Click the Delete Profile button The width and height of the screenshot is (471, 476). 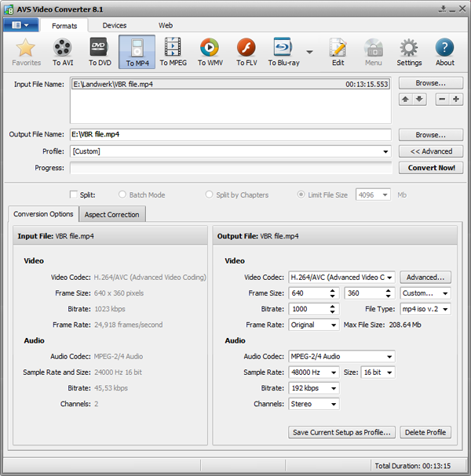[x=425, y=432]
